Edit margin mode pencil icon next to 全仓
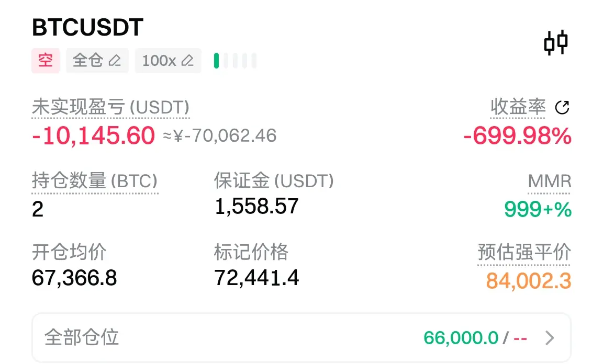The width and height of the screenshot is (603, 364). coord(115,61)
